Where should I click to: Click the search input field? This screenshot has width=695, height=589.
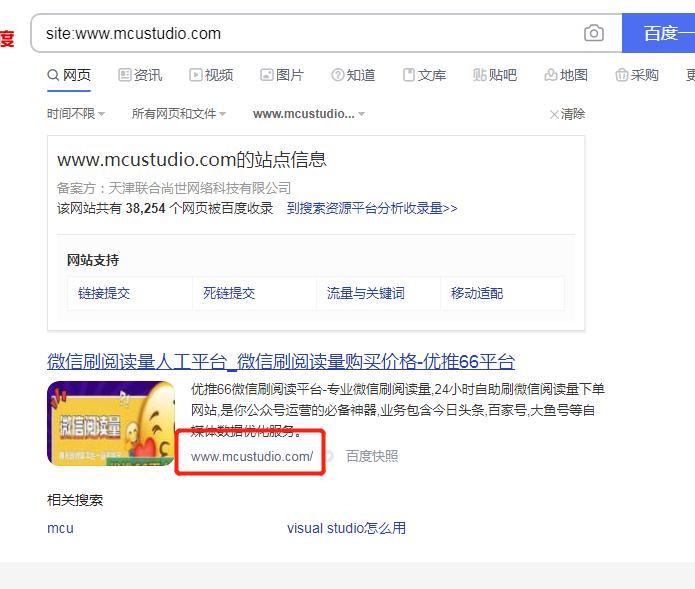pyautogui.click(x=300, y=33)
